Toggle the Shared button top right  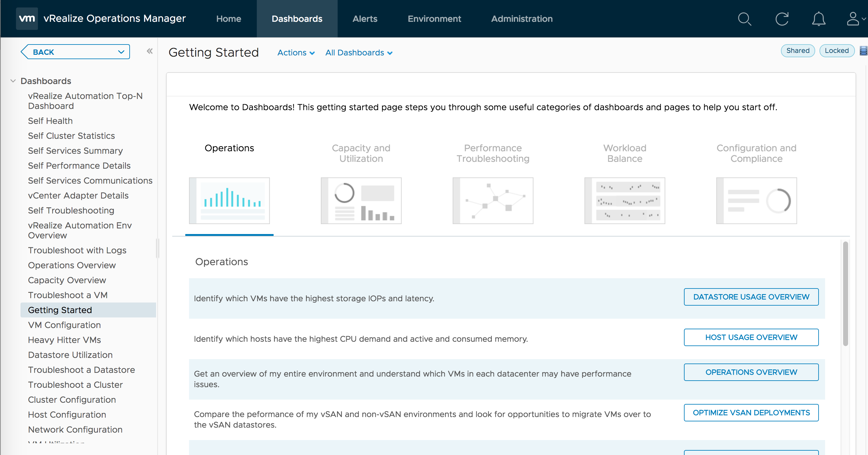pos(798,50)
